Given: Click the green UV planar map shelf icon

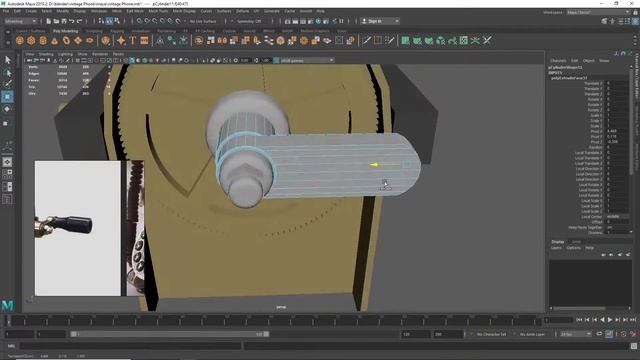Looking at the screenshot, I should [x=405, y=40].
